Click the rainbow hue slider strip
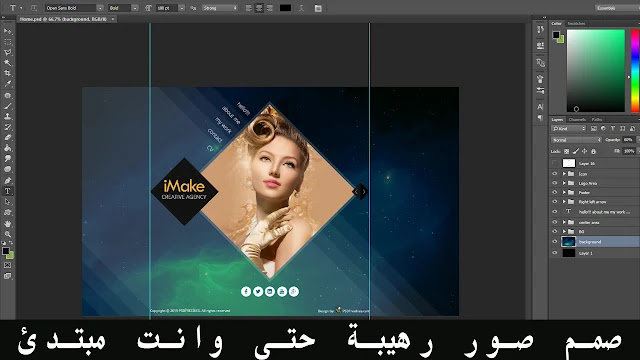640x360 pixels. [636, 70]
